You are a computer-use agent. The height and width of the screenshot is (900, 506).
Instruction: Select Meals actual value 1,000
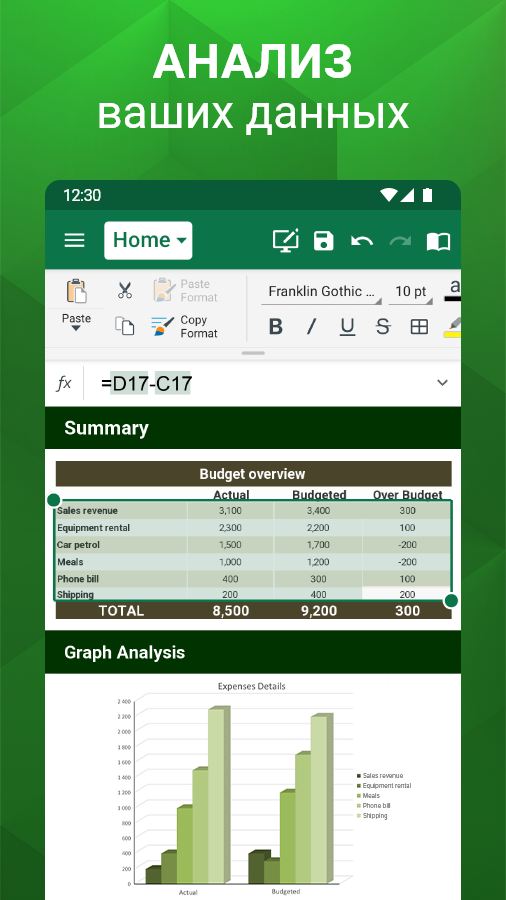click(x=231, y=562)
